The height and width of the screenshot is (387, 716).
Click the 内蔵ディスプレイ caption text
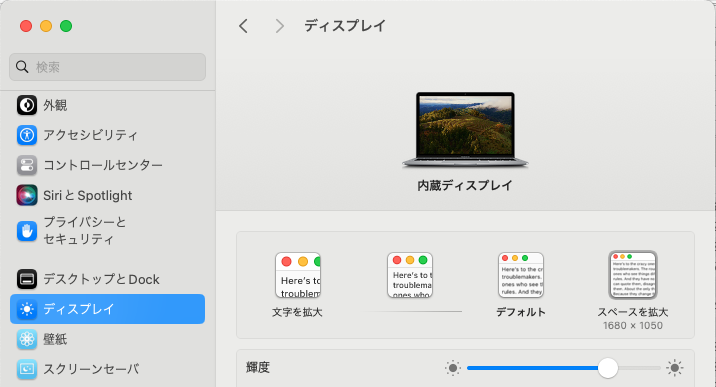[465, 185]
